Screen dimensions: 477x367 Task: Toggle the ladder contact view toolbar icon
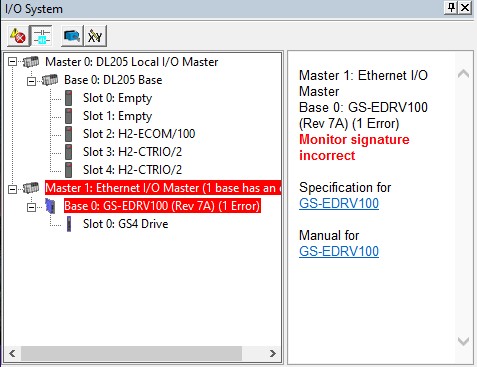pos(41,36)
